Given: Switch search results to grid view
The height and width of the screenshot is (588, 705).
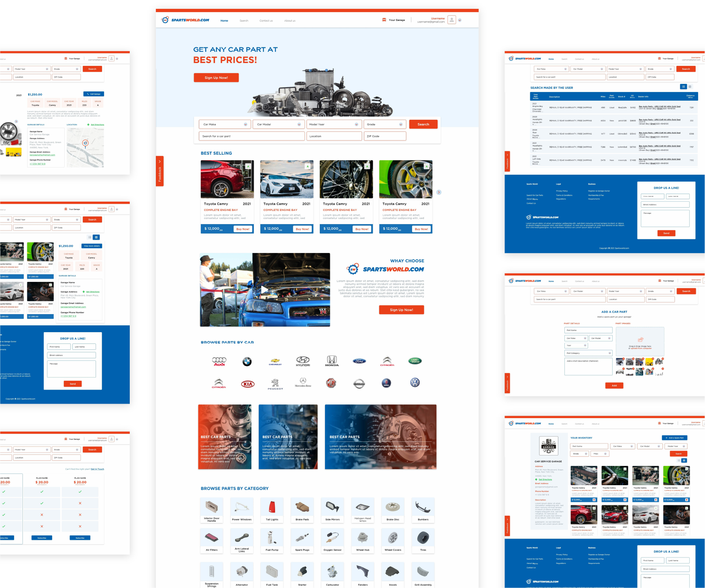Looking at the screenshot, I should (690, 87).
